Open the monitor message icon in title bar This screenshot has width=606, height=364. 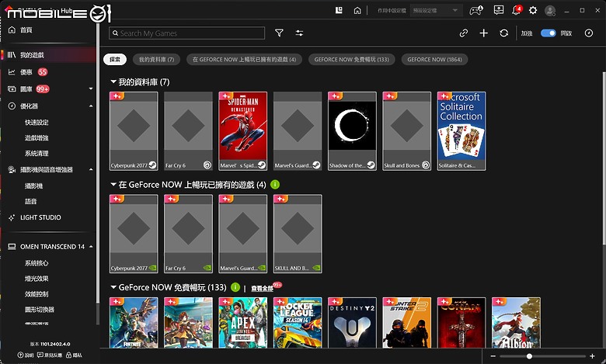coord(499,10)
